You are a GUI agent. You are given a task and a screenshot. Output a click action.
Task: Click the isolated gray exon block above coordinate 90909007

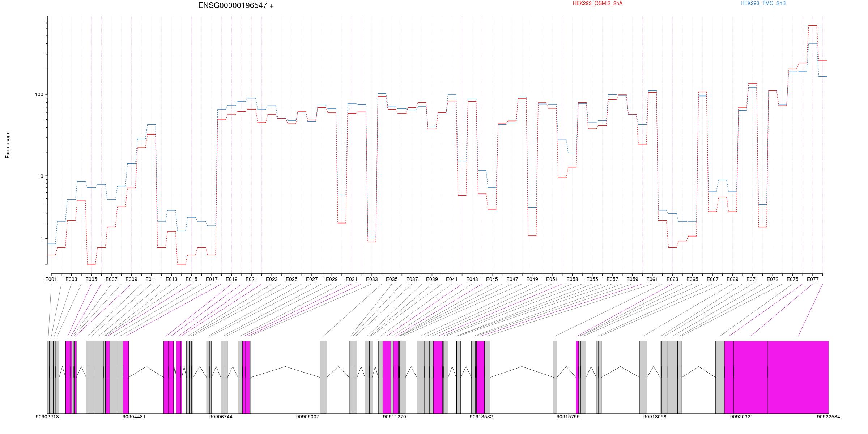coord(323,377)
